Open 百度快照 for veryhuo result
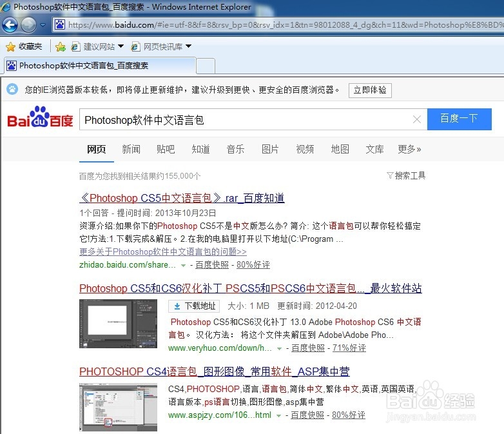The width and height of the screenshot is (504, 434). pyautogui.click(x=308, y=348)
